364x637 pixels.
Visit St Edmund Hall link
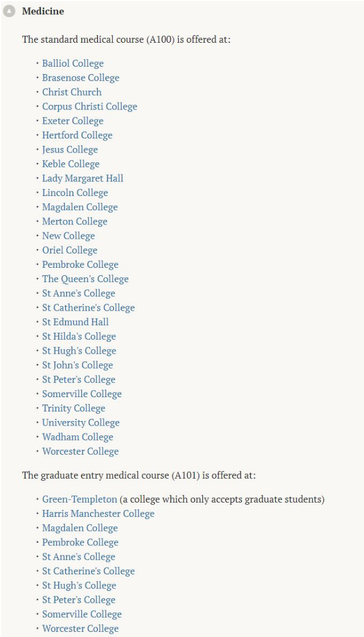pyautogui.click(x=75, y=322)
